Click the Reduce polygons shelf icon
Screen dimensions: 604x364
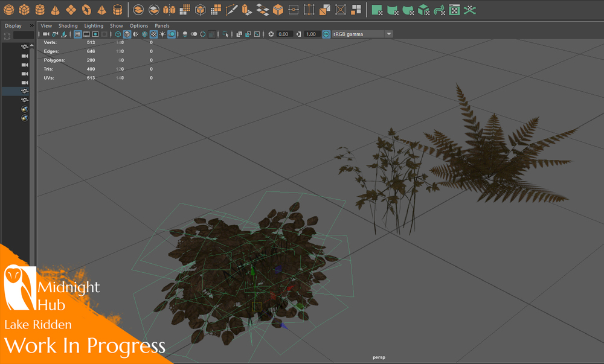point(216,10)
